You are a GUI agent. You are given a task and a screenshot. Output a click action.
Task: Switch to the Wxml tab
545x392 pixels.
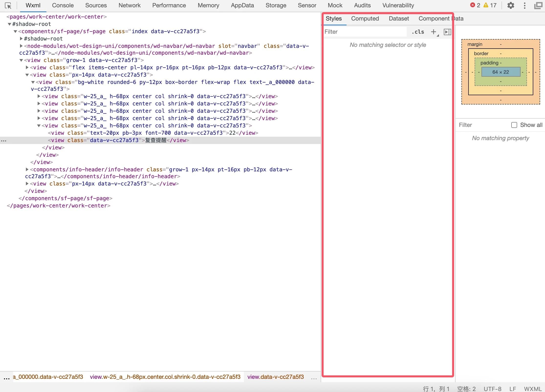click(x=33, y=5)
